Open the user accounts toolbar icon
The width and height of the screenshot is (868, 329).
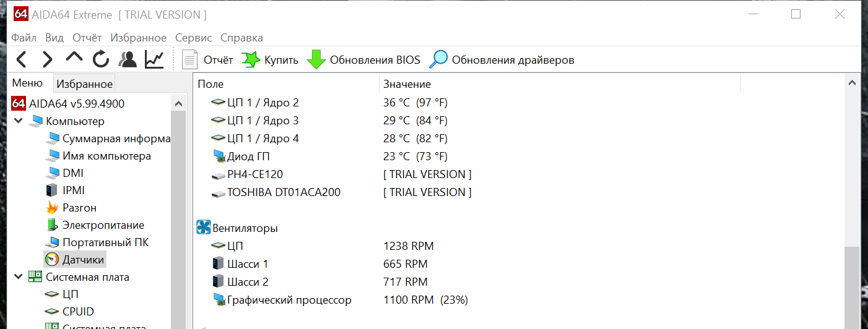point(128,59)
